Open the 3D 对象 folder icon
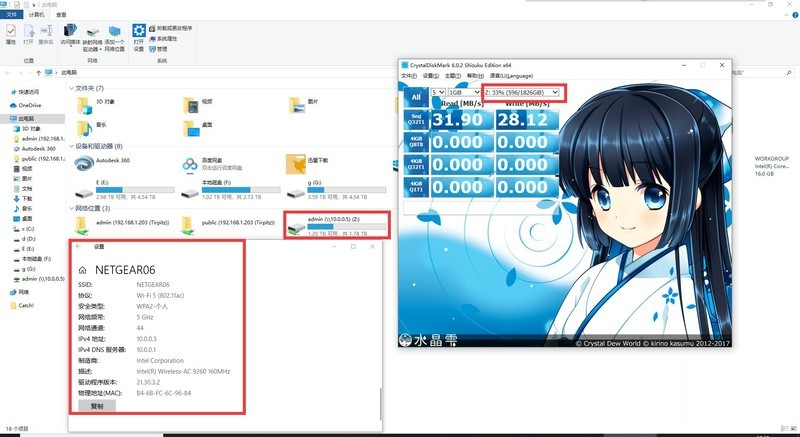 pos(84,106)
